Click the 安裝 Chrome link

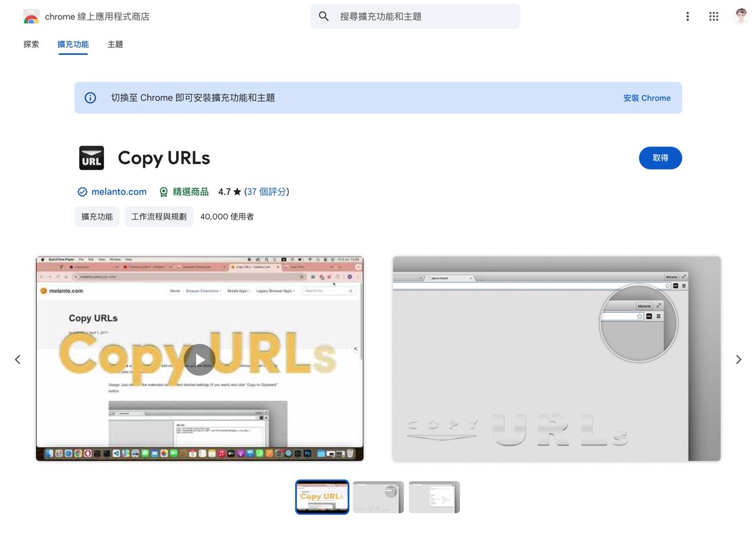pos(647,98)
